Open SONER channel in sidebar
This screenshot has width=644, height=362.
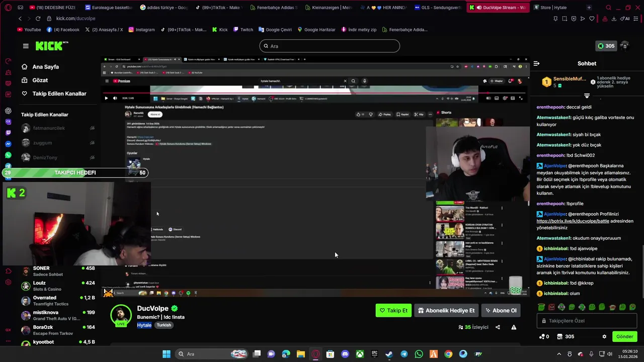(x=58, y=271)
